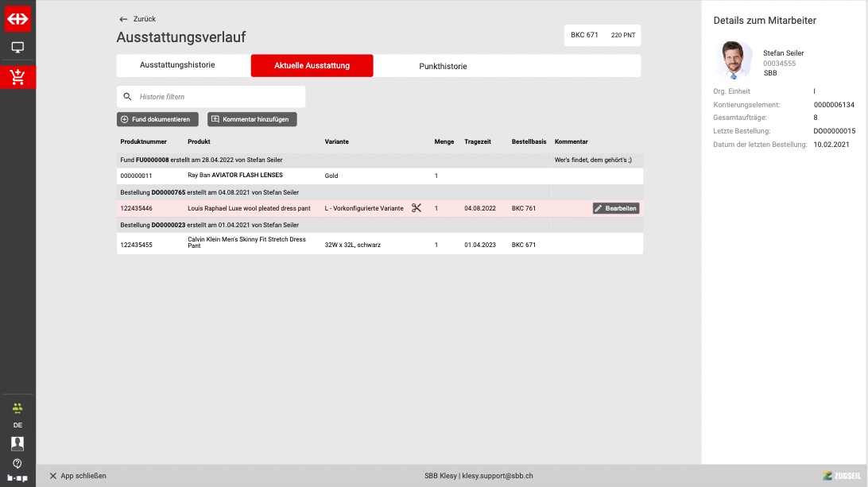Open user profile sidebar icon
The height and width of the screenshot is (487, 868).
(x=17, y=443)
